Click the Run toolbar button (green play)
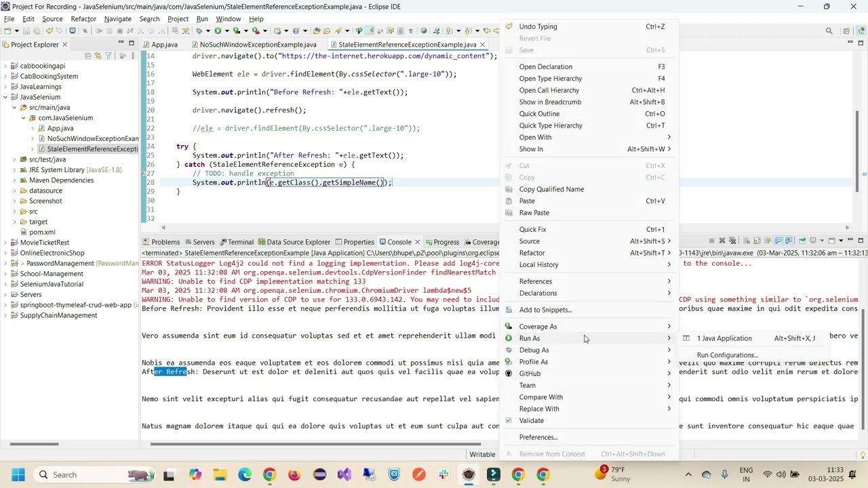 (x=218, y=30)
